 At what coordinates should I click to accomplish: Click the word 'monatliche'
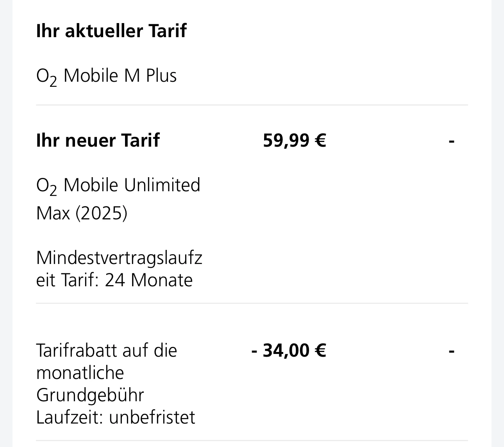point(80,373)
